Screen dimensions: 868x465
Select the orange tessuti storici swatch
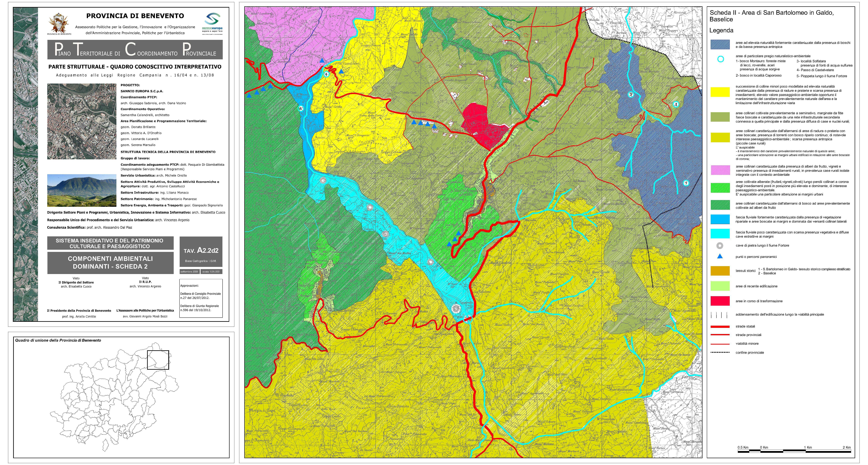coord(720,271)
